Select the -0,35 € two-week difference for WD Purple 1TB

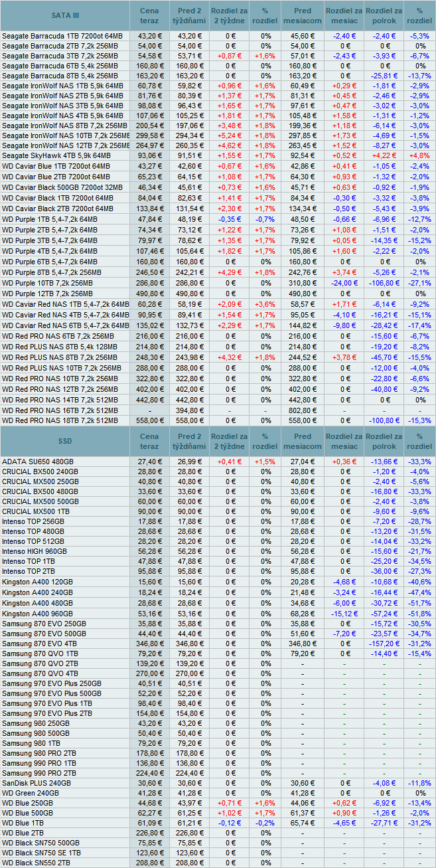[x=229, y=219]
